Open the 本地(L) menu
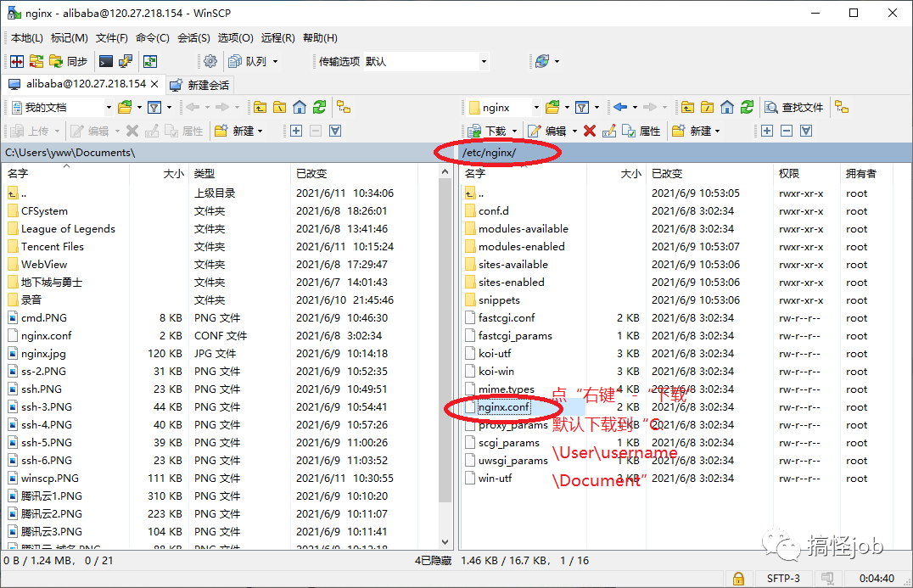This screenshot has height=588, width=913. (x=27, y=38)
